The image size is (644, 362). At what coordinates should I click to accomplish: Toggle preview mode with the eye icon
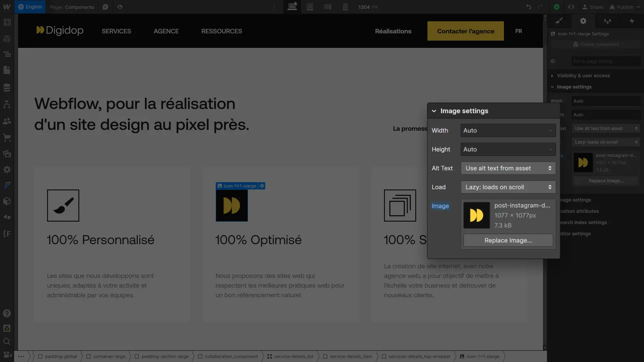120,7
